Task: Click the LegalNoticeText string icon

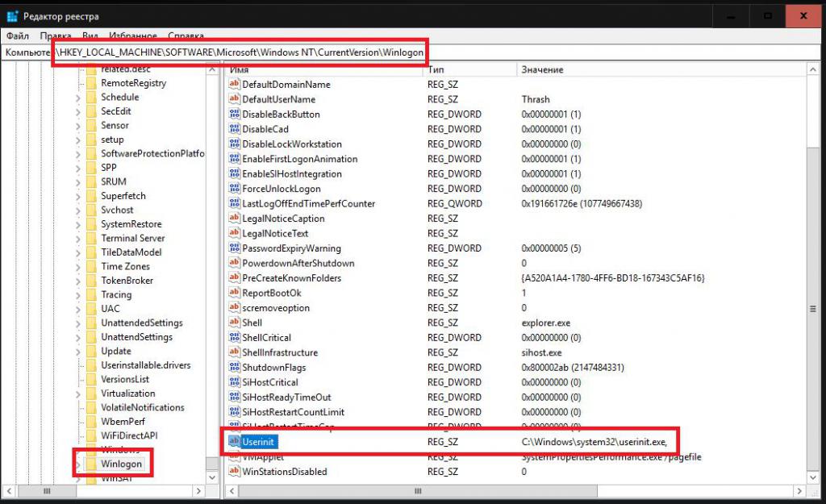Action: [x=235, y=233]
